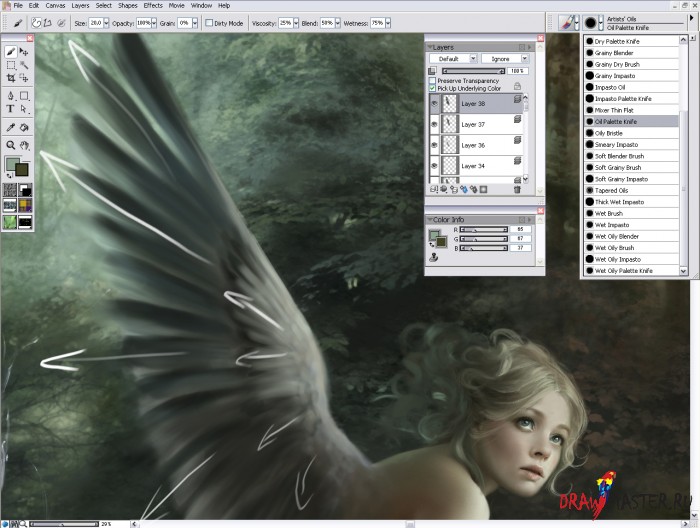Select the Layer Adjuster tool

24,52
